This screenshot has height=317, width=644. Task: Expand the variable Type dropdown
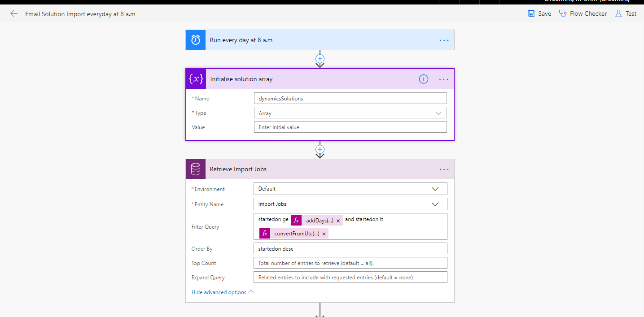tap(439, 113)
